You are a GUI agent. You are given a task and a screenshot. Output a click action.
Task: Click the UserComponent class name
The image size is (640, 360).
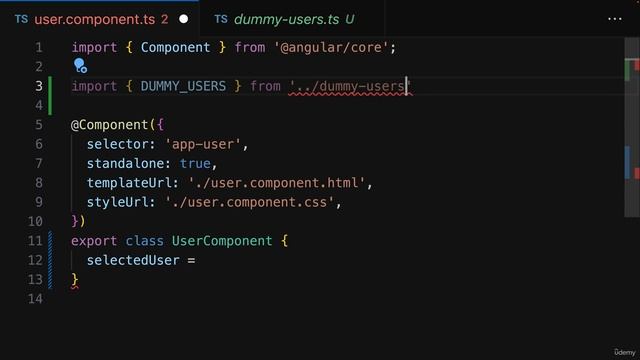point(222,241)
